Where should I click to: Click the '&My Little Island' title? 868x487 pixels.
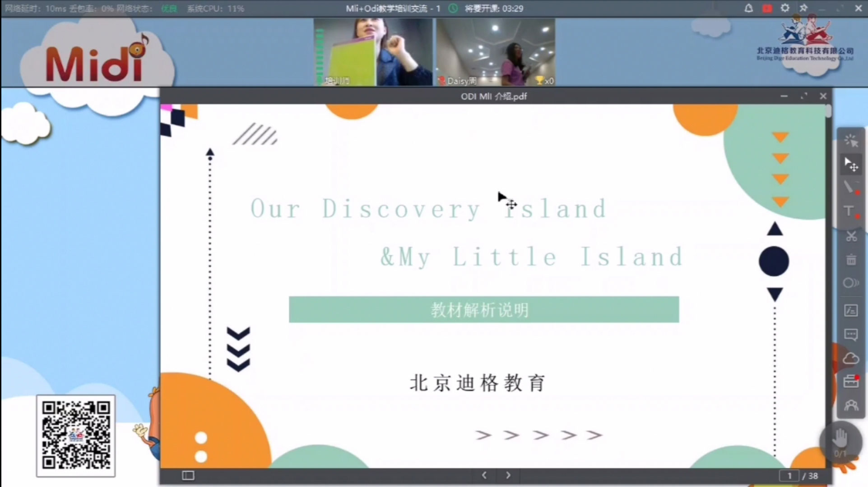531,257
